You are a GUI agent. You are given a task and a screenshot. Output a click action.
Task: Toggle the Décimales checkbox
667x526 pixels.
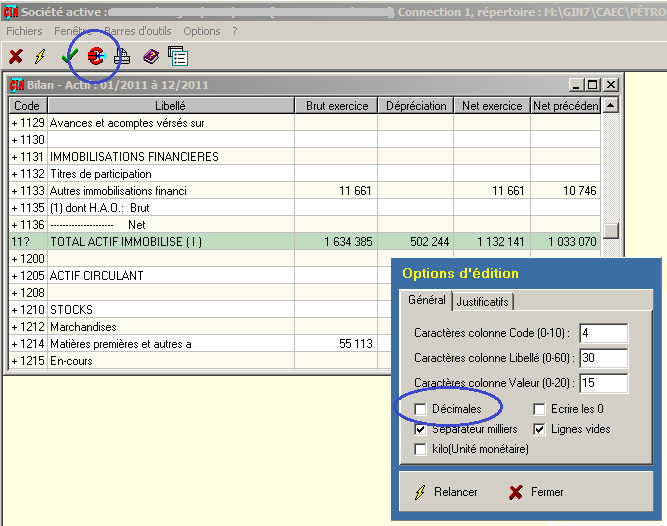click(x=420, y=409)
